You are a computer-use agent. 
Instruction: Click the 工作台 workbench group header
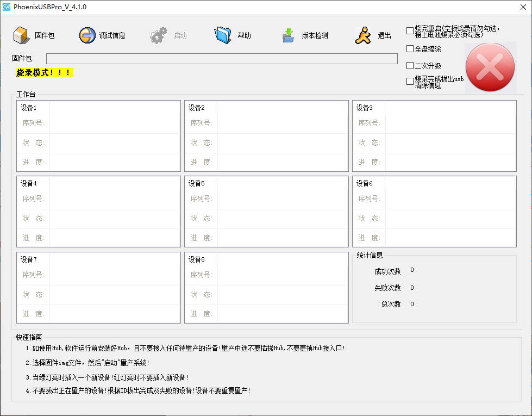24,94
